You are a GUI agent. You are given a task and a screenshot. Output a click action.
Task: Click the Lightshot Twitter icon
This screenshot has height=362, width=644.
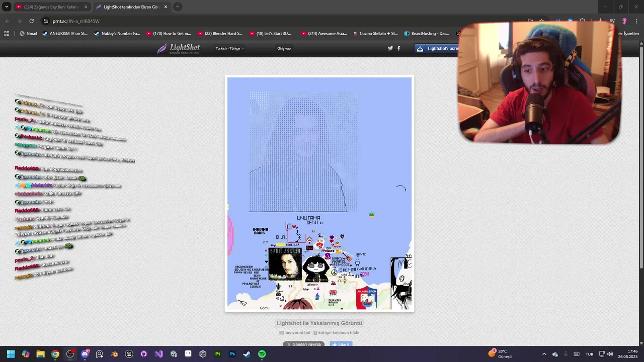click(x=390, y=48)
